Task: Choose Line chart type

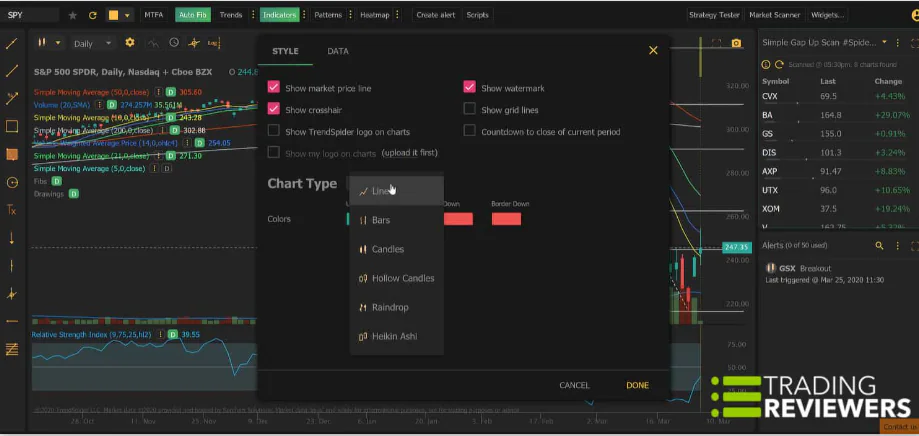Action: (x=396, y=191)
